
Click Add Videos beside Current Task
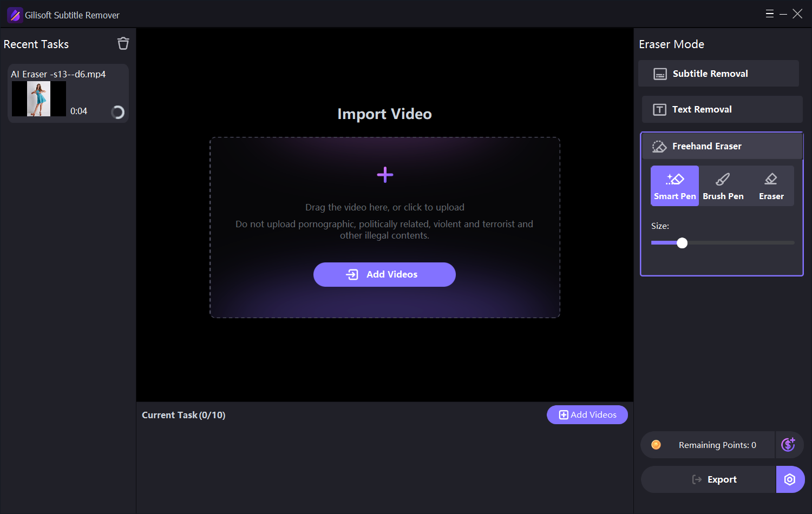(587, 415)
